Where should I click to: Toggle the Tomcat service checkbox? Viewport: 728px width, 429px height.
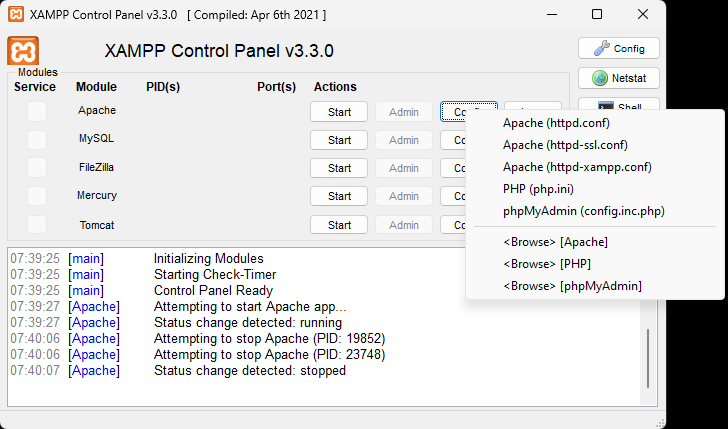click(37, 225)
